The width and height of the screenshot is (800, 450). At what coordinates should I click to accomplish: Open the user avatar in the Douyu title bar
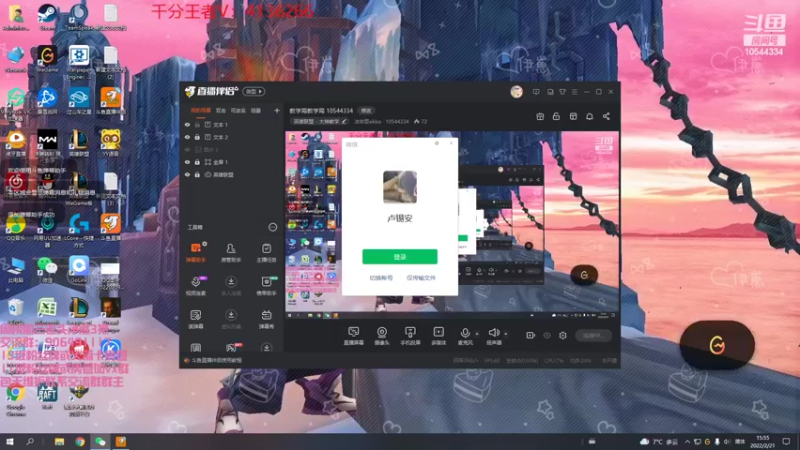[x=516, y=92]
